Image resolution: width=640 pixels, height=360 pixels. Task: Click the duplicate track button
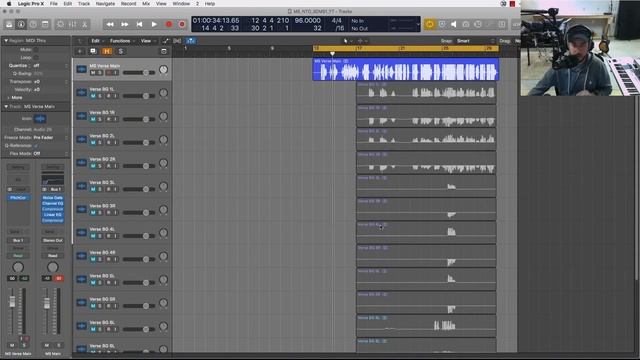pos(93,51)
